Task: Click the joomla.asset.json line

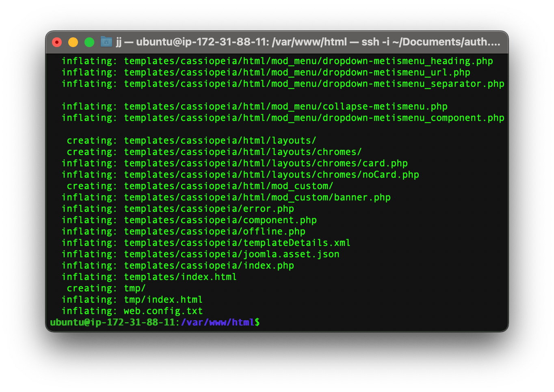Action: pyautogui.click(x=201, y=254)
